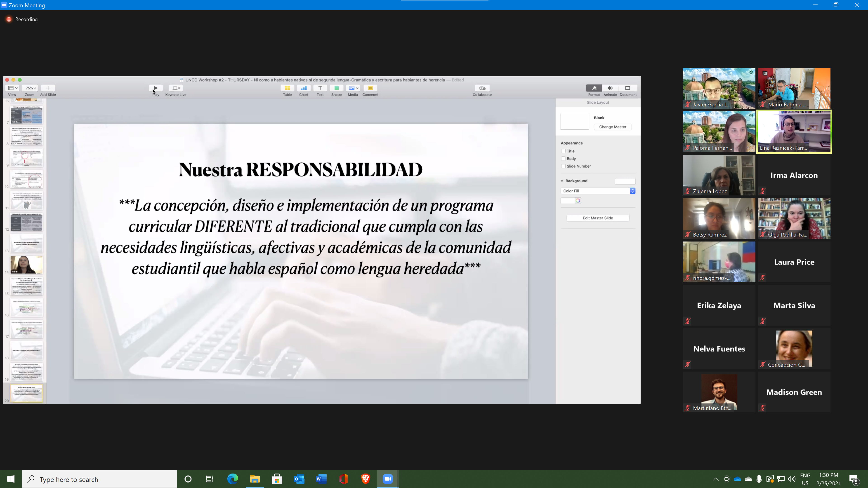Select slide 14 thumbnail in navigator
This screenshot has width=868, height=488.
pos(26,265)
